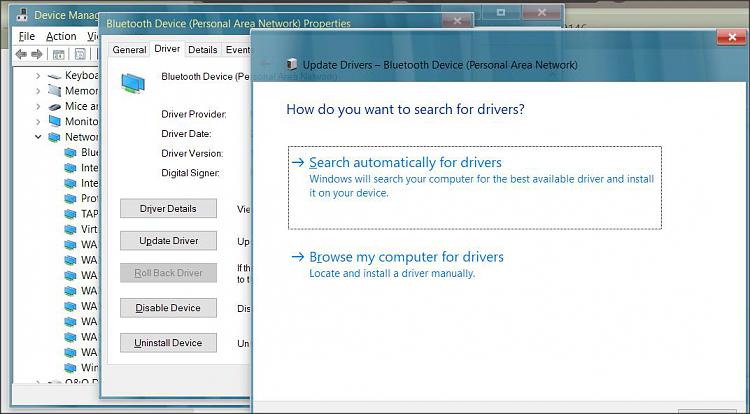Viewport: 750px width, 414px height.
Task: Click the faded back arrow in Update Drivers wizard
Action: [x=266, y=64]
